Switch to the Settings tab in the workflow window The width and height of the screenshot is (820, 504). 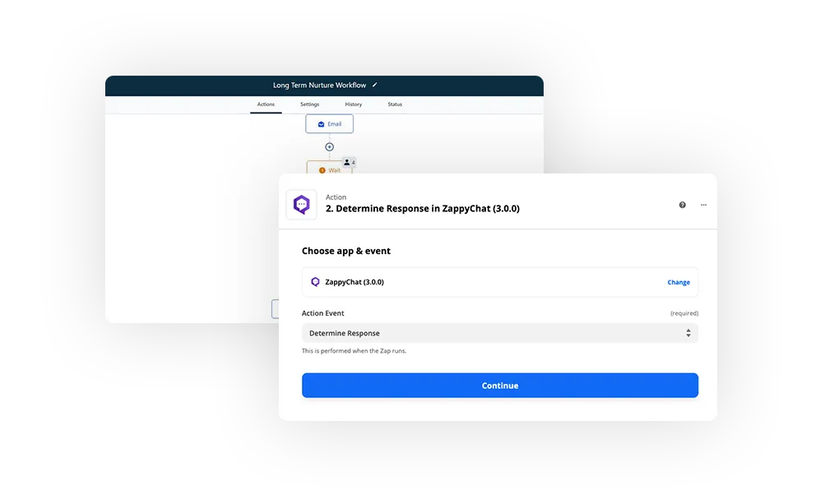309,104
